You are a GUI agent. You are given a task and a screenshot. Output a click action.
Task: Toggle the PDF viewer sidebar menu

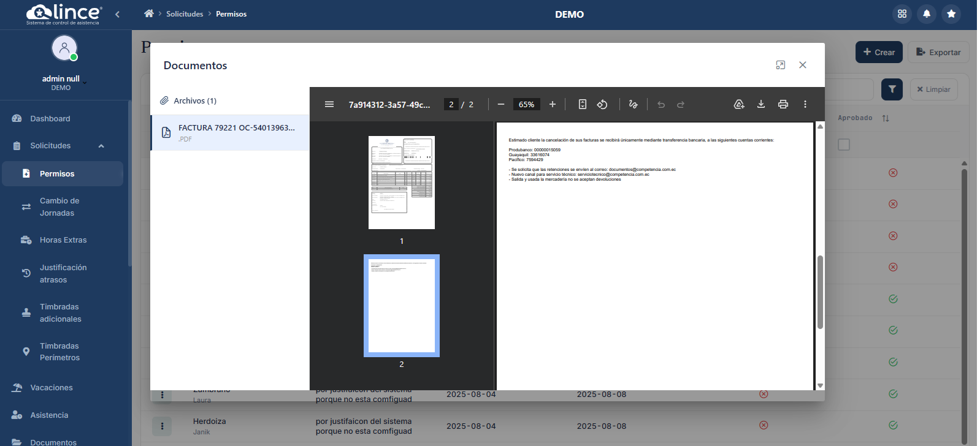(329, 104)
